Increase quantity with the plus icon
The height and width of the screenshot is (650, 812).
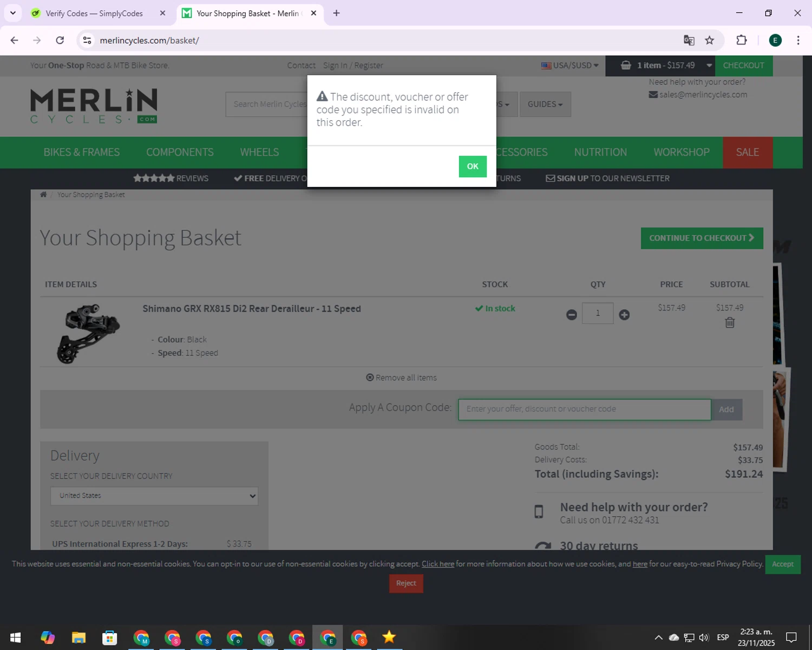point(624,315)
